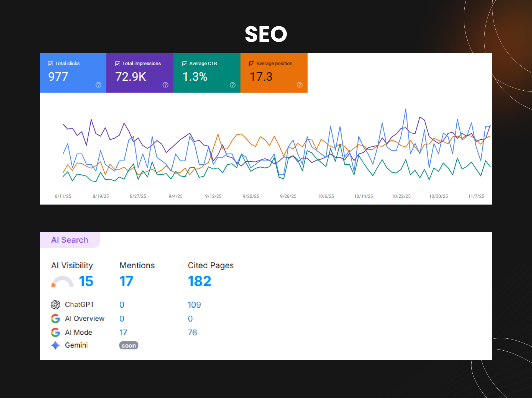
Task: Click help icon on Total clicks card
Action: pyautogui.click(x=98, y=85)
